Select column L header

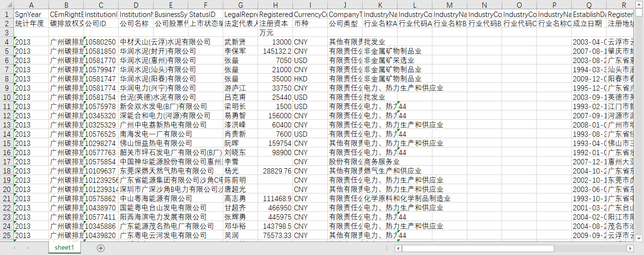(415, 4)
